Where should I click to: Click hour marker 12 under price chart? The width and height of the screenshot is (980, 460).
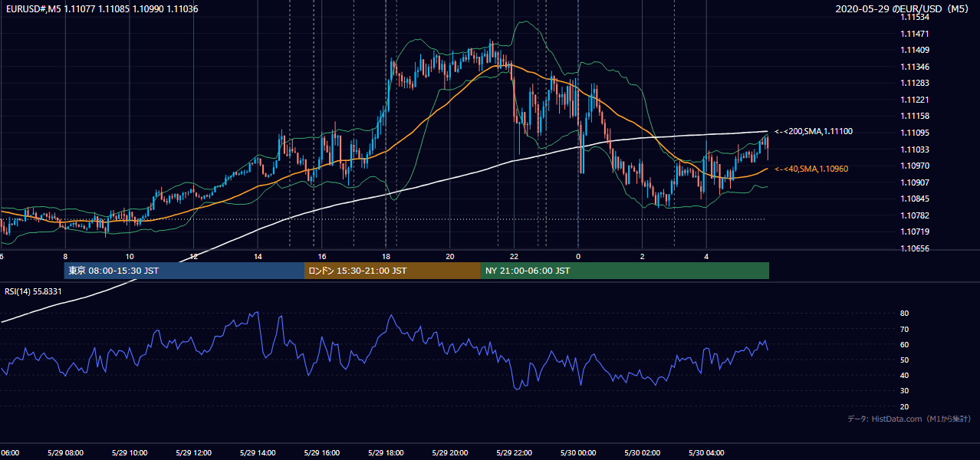click(194, 256)
